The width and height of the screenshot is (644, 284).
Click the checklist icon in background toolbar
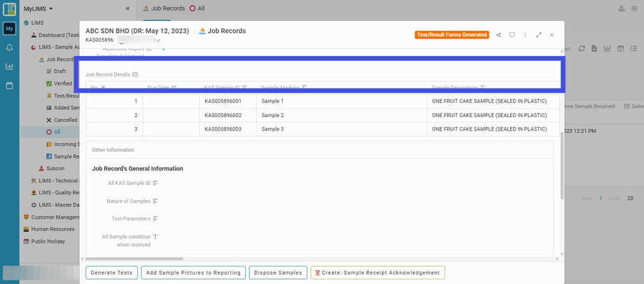point(633,48)
